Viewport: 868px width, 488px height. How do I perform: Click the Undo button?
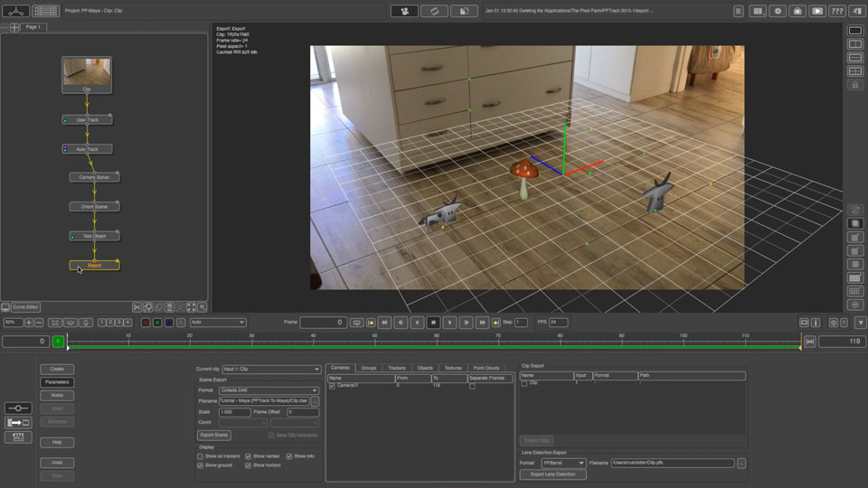pyautogui.click(x=57, y=462)
